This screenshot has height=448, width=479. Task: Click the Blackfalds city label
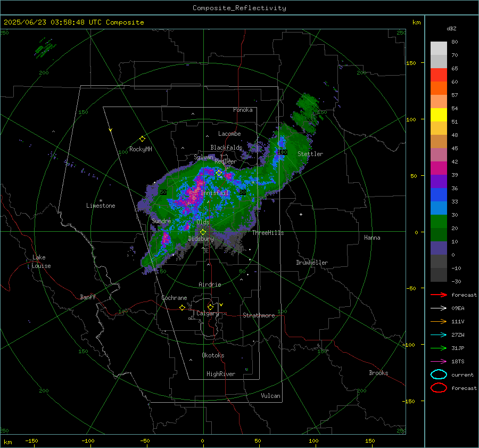pyautogui.click(x=226, y=148)
